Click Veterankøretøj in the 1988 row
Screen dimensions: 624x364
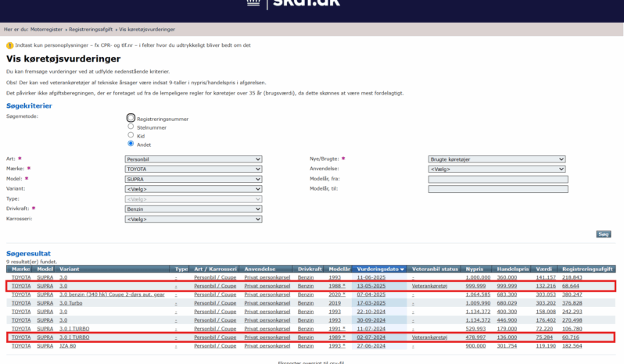click(429, 286)
